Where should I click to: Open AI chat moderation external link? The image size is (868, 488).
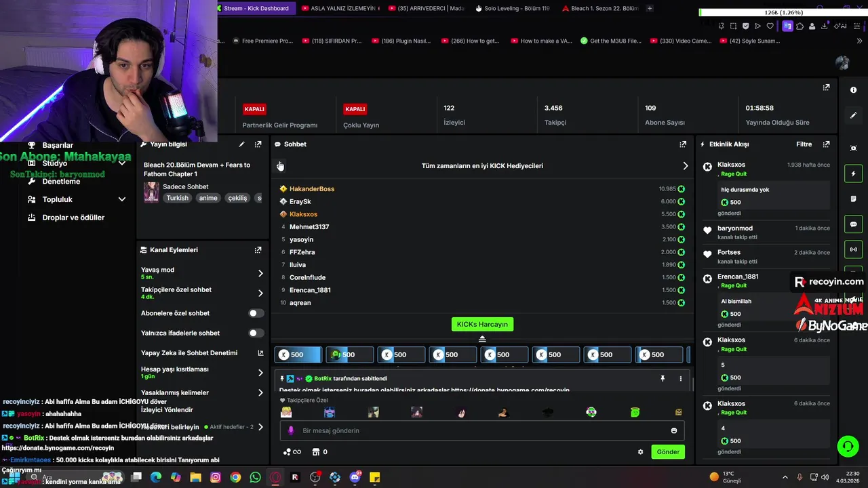[260, 353]
